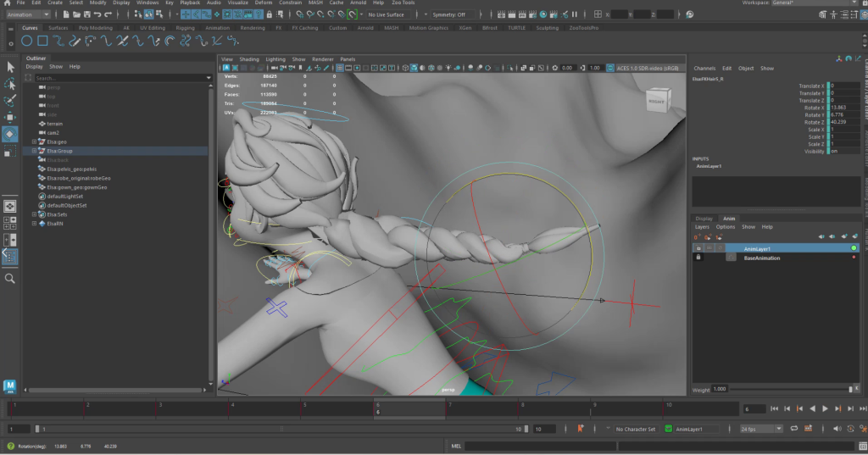
Task: Click the No Live Surface button
Action: pyautogui.click(x=388, y=14)
